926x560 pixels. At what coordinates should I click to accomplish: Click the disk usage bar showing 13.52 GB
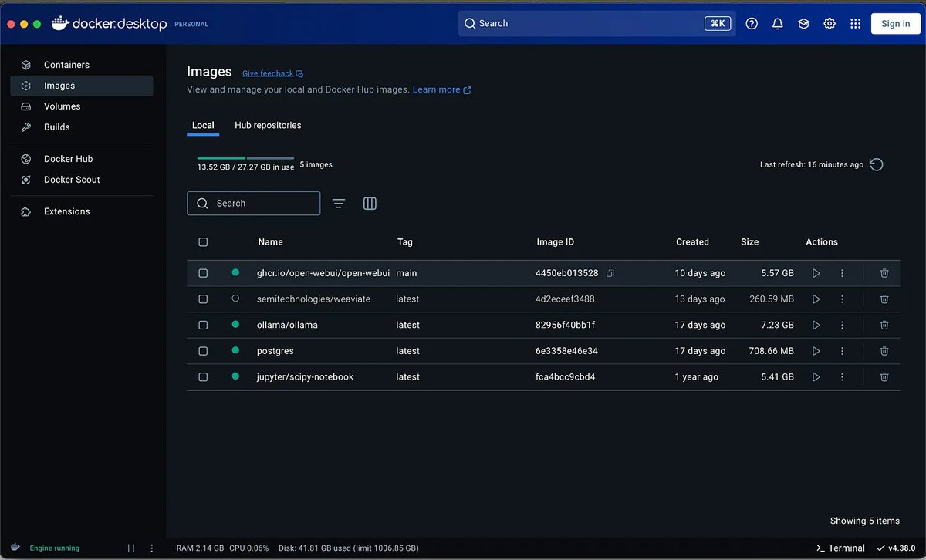[x=245, y=158]
